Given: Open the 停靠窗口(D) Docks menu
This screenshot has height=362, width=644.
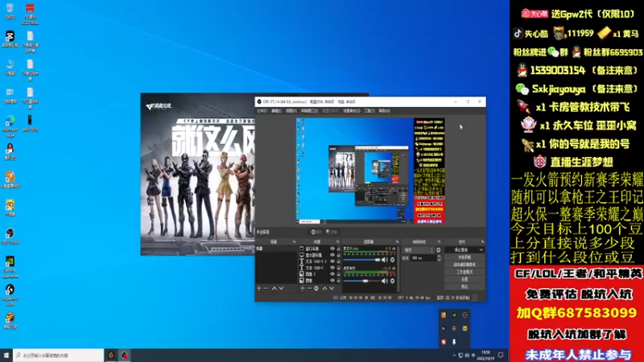Looking at the screenshot, I should (x=309, y=111).
